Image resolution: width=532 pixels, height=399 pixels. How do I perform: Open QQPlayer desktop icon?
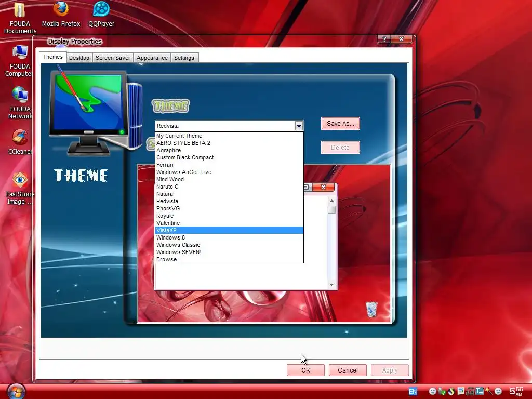101,14
